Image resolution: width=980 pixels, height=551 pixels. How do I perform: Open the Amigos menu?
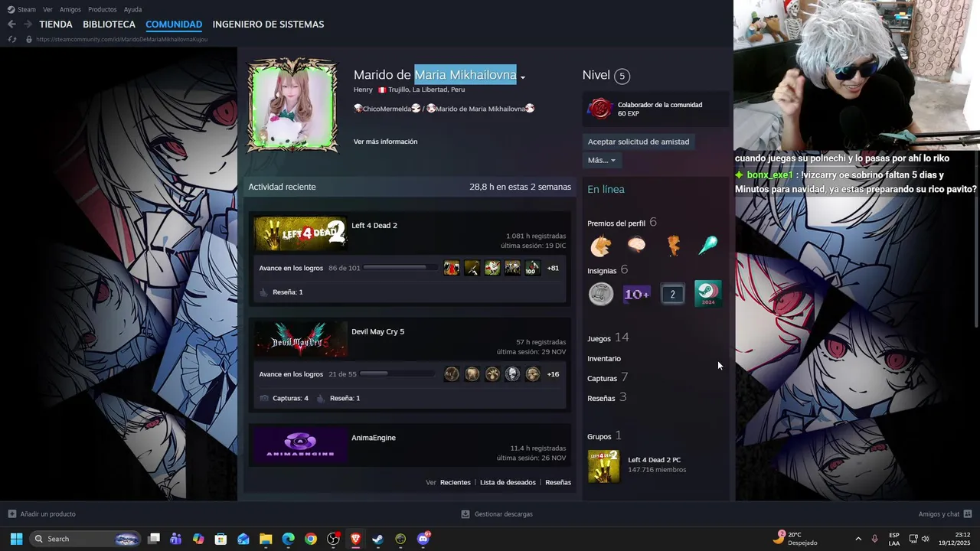70,9
